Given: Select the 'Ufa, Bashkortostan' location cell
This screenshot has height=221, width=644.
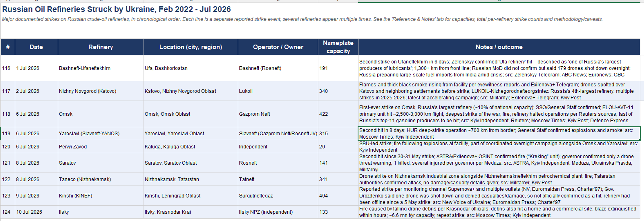Looking at the screenshot, I should pyautogui.click(x=191, y=68).
